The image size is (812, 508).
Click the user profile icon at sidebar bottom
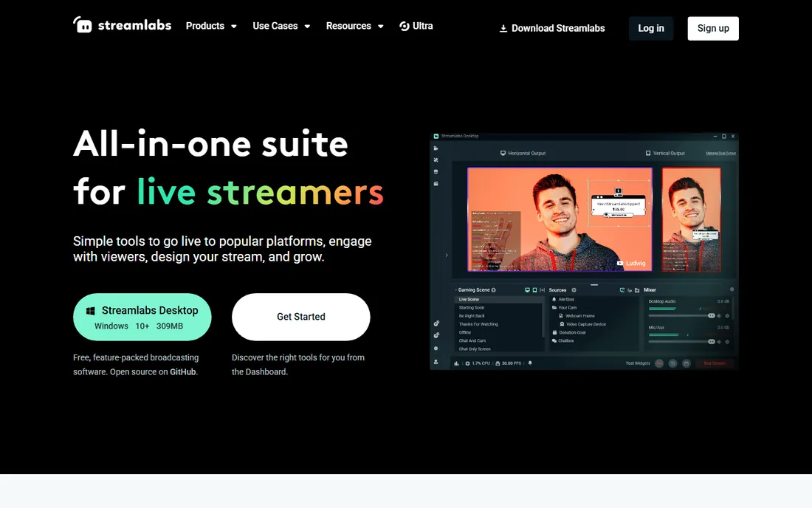(436, 362)
